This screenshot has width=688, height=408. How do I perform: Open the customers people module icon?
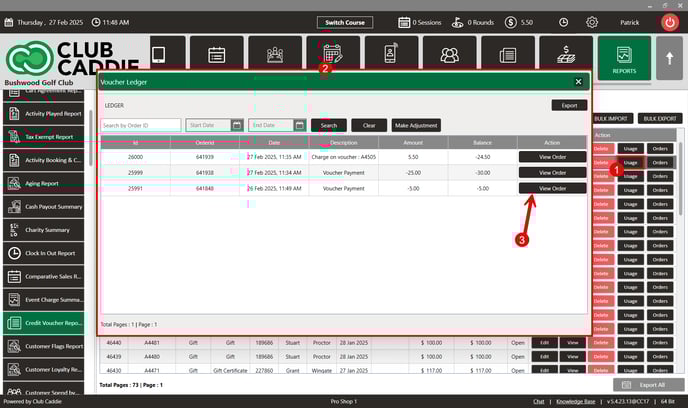tap(450, 55)
